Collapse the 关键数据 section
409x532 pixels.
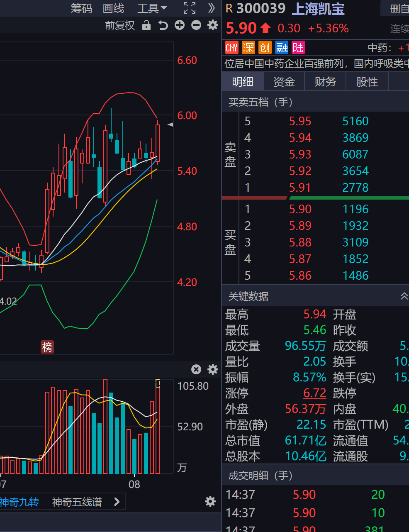[404, 296]
